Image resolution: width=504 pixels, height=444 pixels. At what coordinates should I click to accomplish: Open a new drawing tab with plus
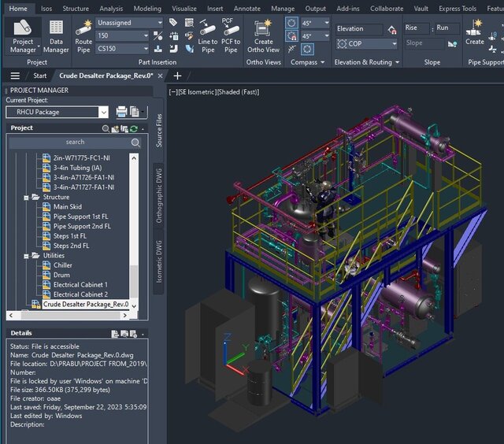pos(177,76)
